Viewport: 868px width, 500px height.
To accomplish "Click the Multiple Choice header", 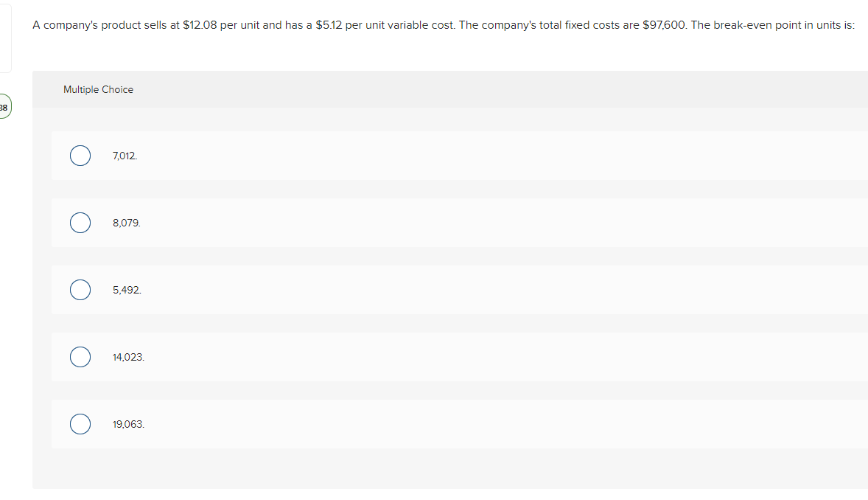I will pos(98,89).
